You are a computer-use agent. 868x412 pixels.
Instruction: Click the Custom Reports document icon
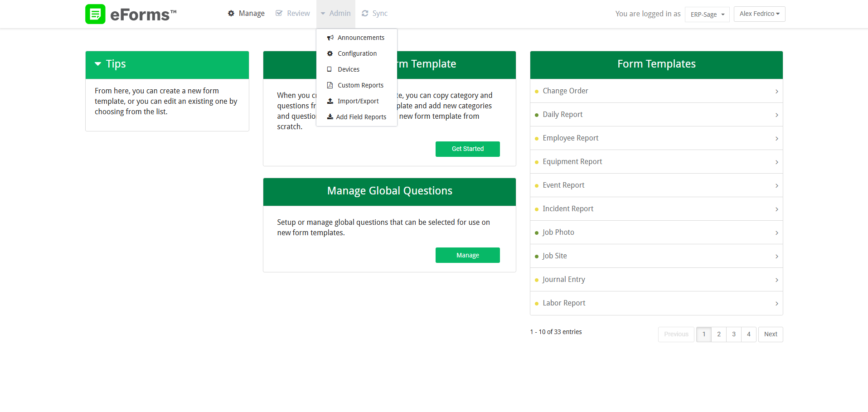pyautogui.click(x=330, y=85)
